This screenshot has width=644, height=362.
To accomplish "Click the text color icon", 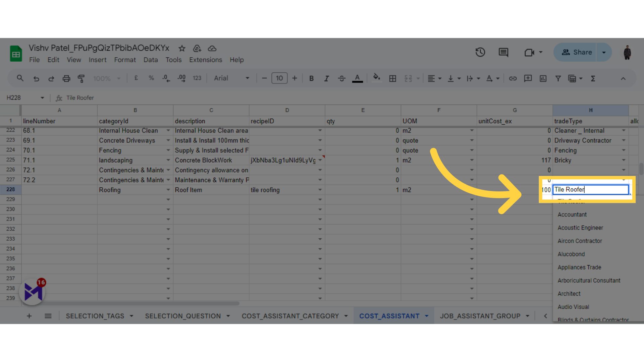I will [357, 78].
